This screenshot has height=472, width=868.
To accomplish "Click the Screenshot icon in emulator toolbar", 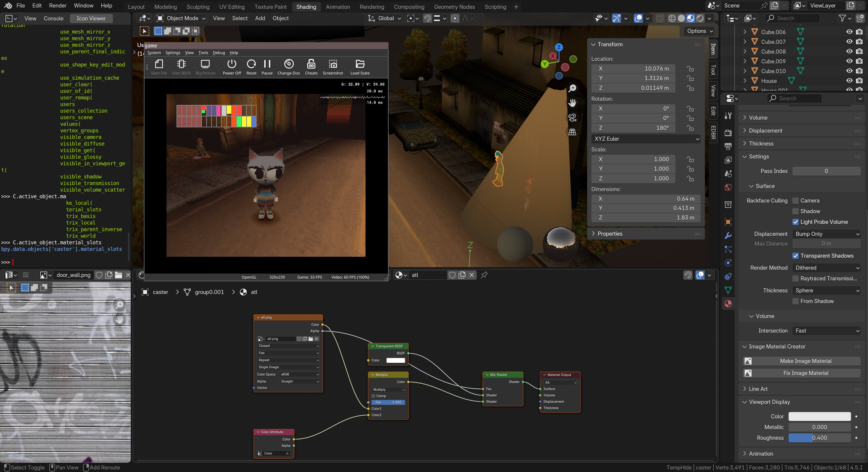I will tap(333, 64).
